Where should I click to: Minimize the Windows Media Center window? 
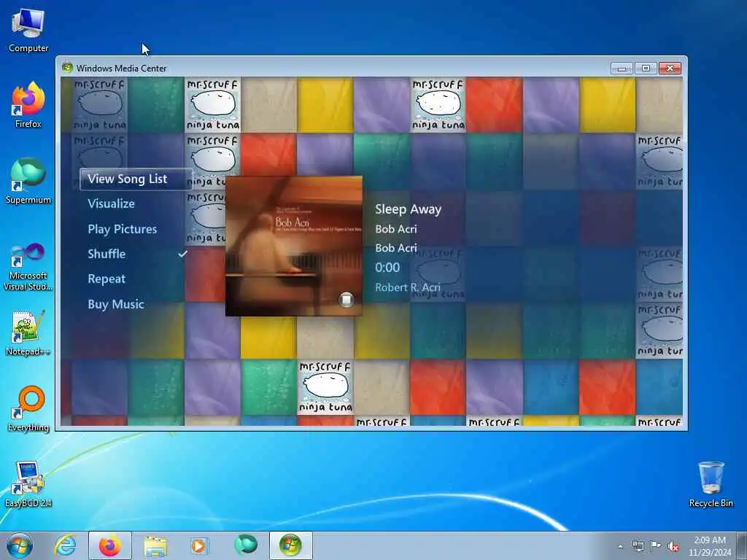pyautogui.click(x=622, y=69)
